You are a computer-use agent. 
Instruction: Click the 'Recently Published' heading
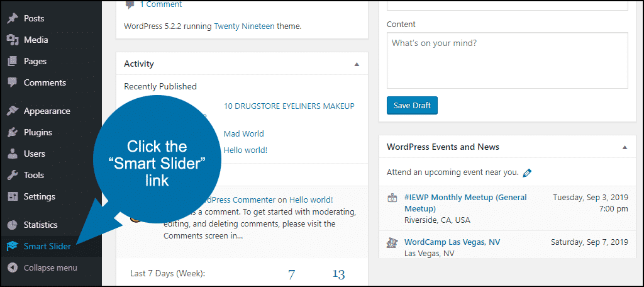[160, 86]
